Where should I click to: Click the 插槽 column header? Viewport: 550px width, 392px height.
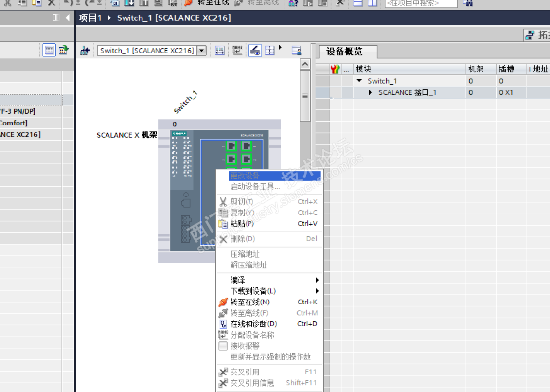point(511,69)
